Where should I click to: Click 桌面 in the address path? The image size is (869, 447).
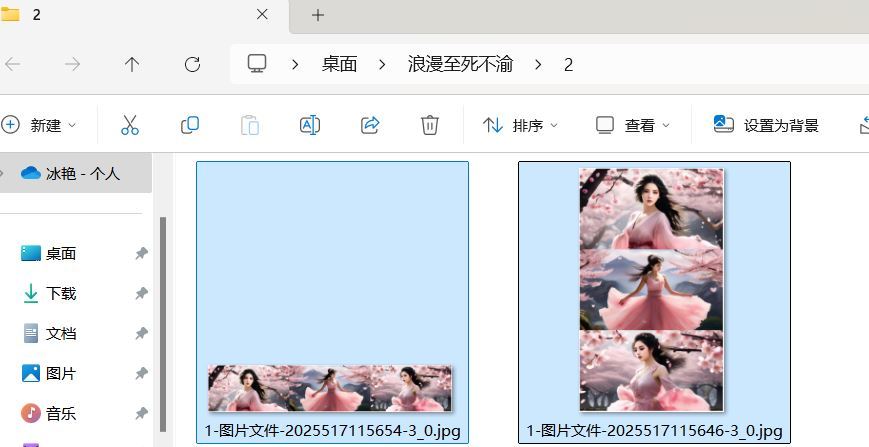point(339,64)
